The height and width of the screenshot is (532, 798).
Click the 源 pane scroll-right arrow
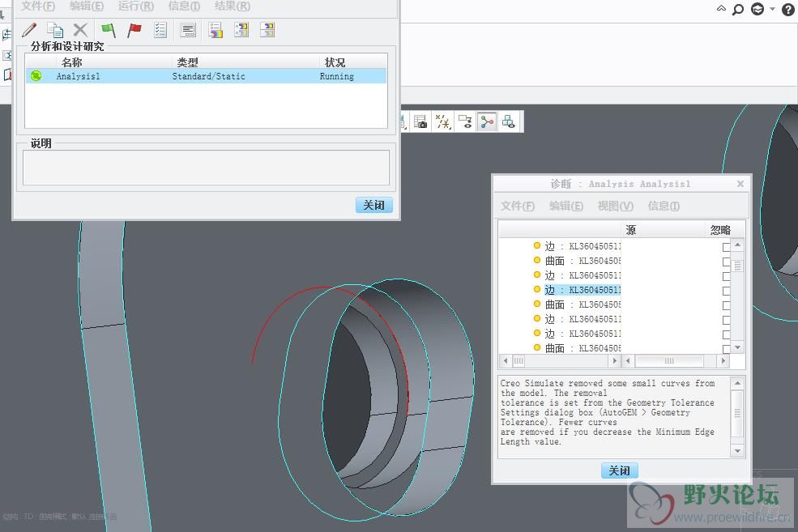pyautogui.click(x=723, y=361)
